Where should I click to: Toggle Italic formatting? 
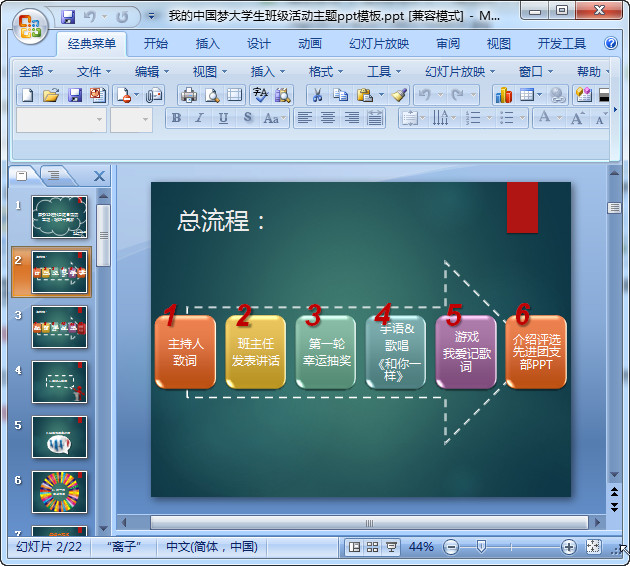point(200,118)
